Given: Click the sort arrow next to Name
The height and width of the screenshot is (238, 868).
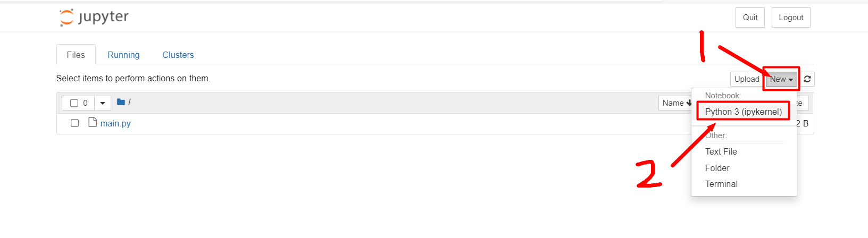Looking at the screenshot, I should (689, 103).
